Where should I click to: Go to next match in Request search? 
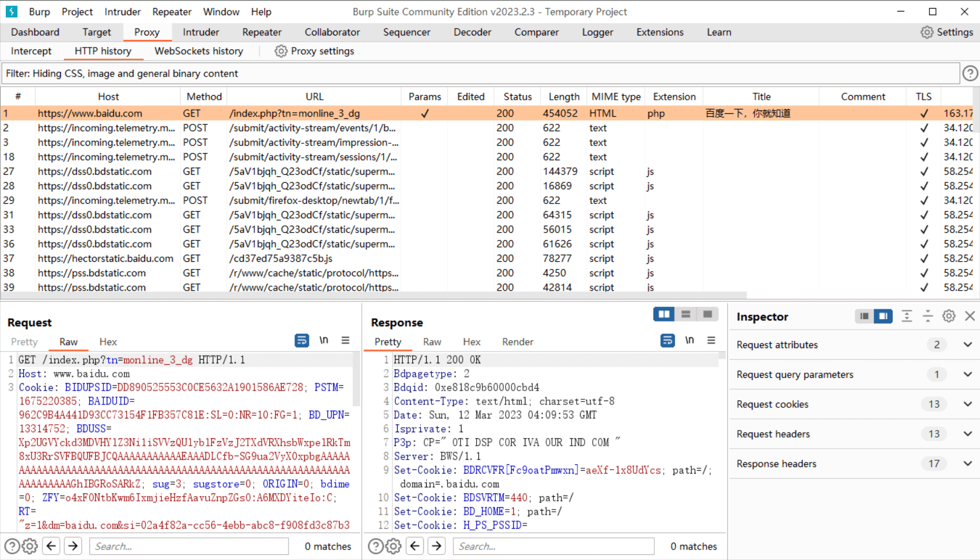pos(73,546)
